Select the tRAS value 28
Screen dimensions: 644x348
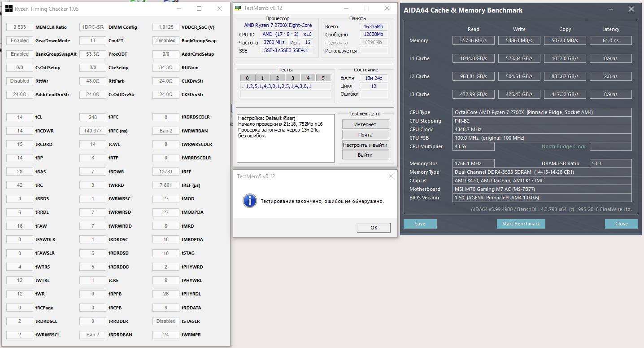[x=20, y=172]
